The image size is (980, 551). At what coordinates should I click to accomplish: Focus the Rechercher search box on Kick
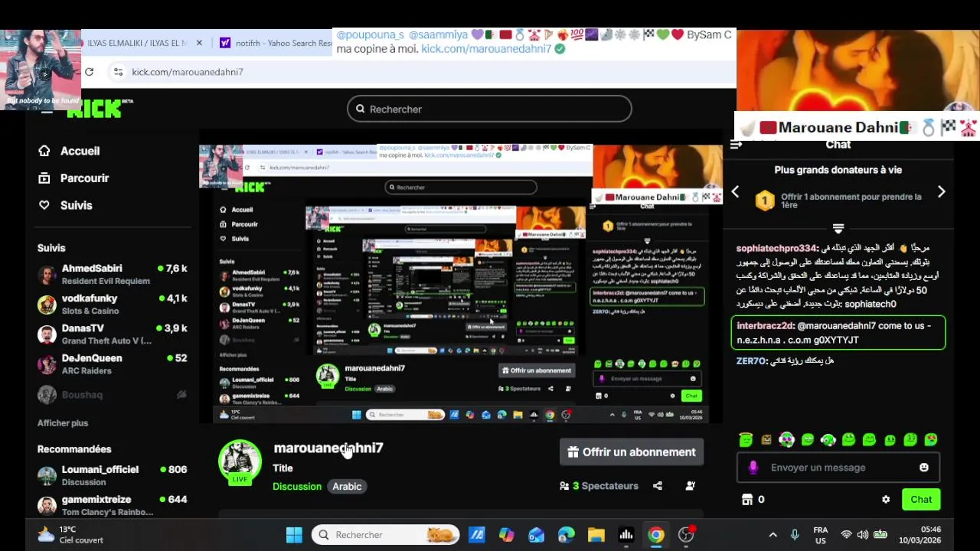[489, 109]
